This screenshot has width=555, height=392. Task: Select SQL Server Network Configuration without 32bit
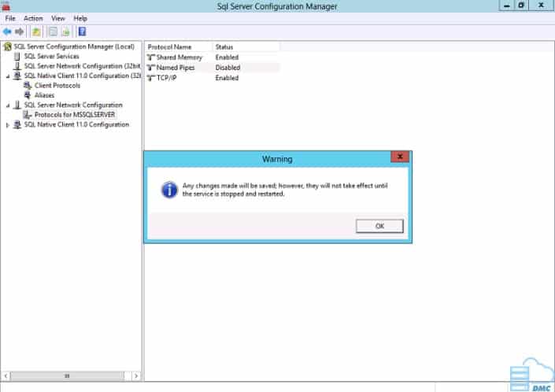point(73,105)
